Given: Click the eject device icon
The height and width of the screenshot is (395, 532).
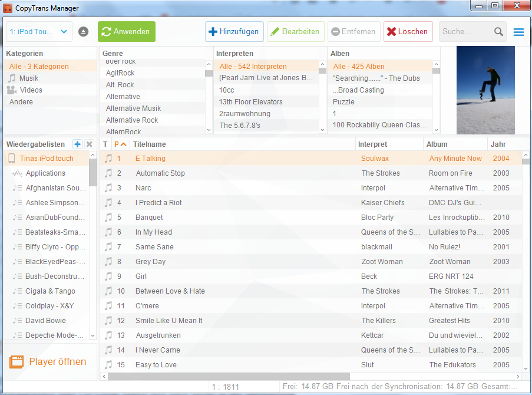Looking at the screenshot, I should (83, 32).
